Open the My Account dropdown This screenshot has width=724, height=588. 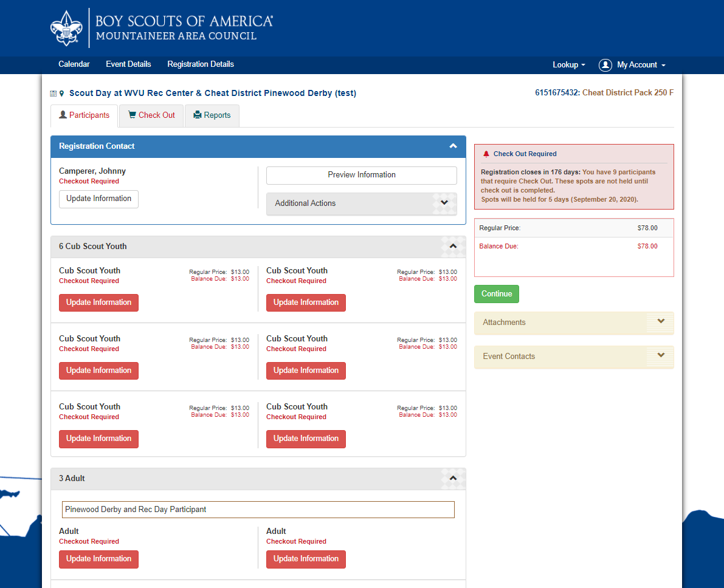click(x=641, y=65)
